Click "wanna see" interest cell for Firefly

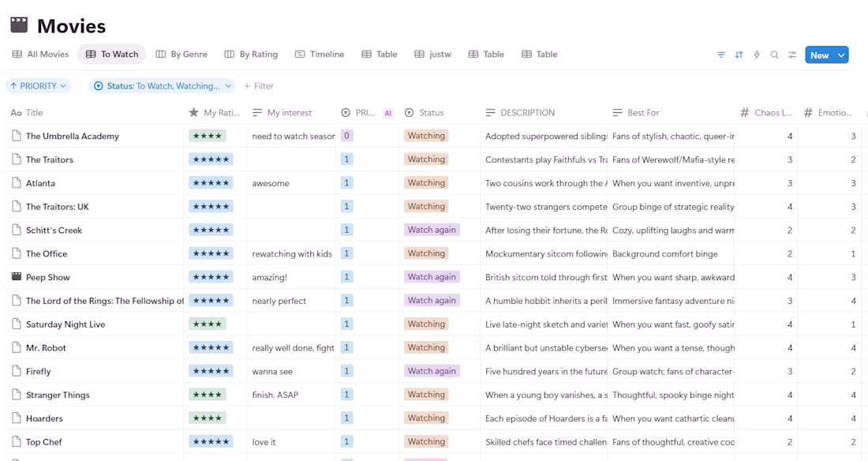pos(272,371)
